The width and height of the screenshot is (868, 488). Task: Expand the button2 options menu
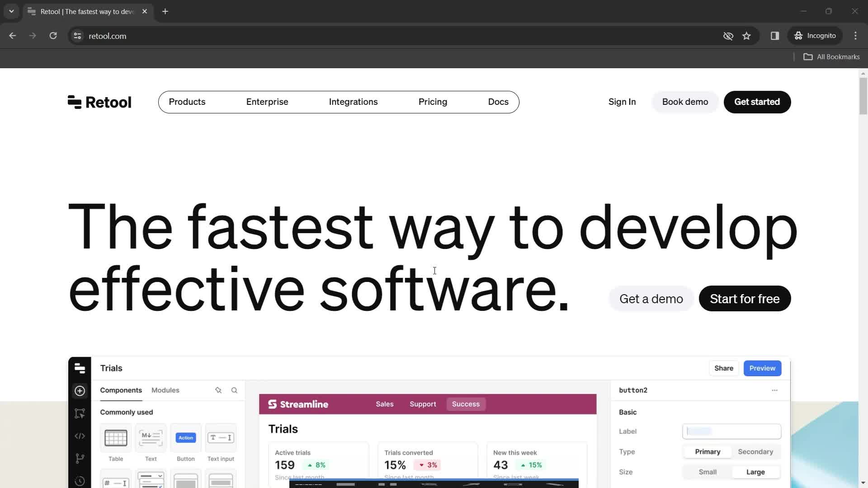774,390
